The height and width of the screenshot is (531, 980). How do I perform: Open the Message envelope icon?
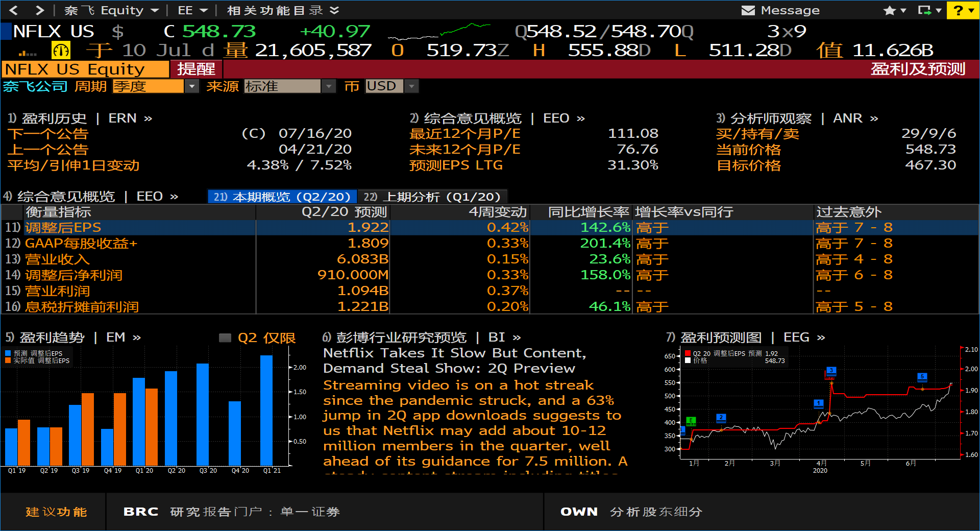tap(748, 10)
